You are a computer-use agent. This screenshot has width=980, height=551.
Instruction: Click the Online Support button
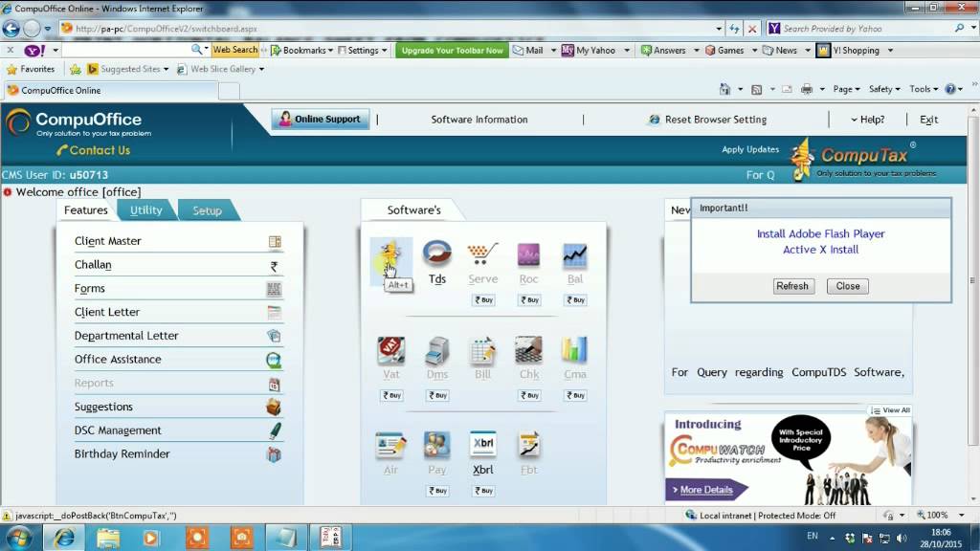click(x=320, y=119)
